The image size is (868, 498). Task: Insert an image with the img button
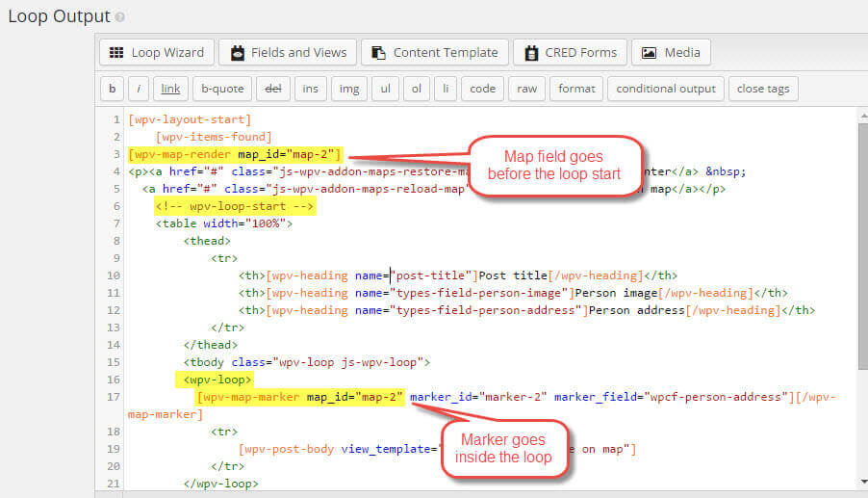(349, 89)
